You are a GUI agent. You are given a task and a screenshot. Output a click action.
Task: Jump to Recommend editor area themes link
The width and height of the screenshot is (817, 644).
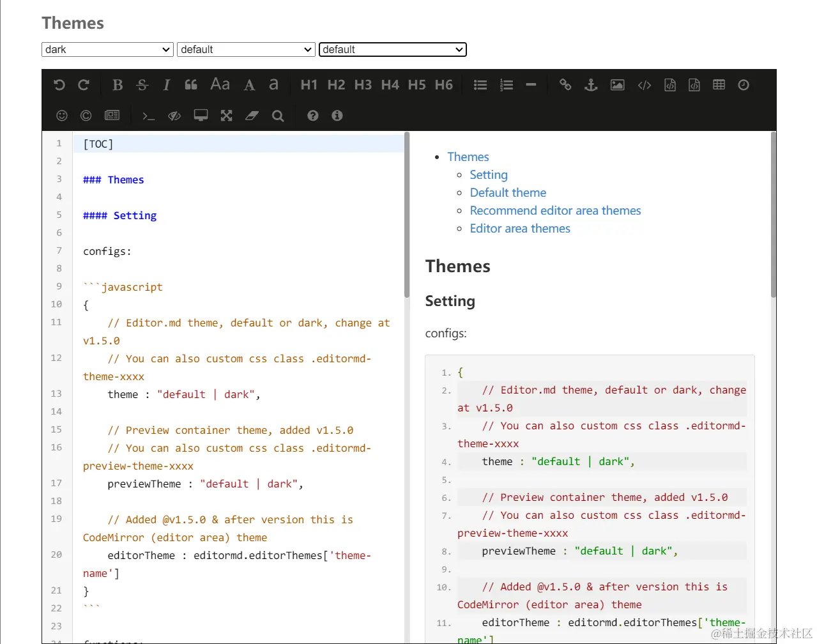(x=555, y=211)
